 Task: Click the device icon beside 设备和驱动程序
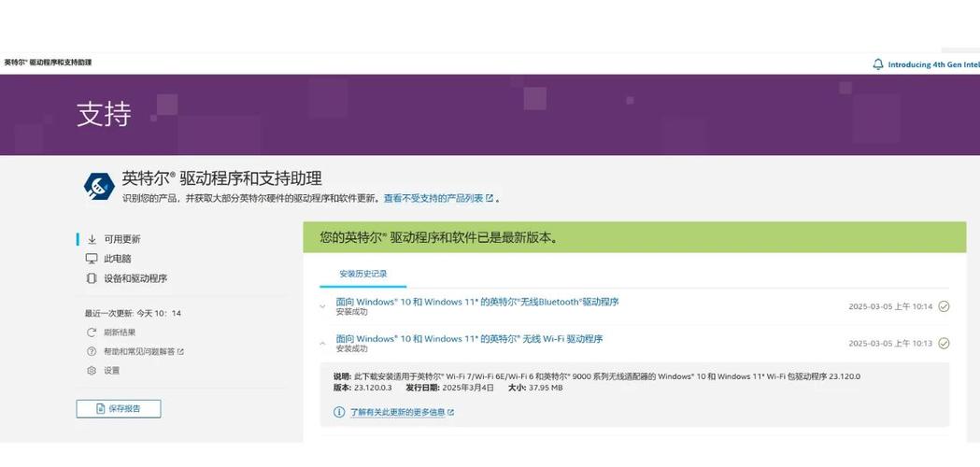(92, 278)
